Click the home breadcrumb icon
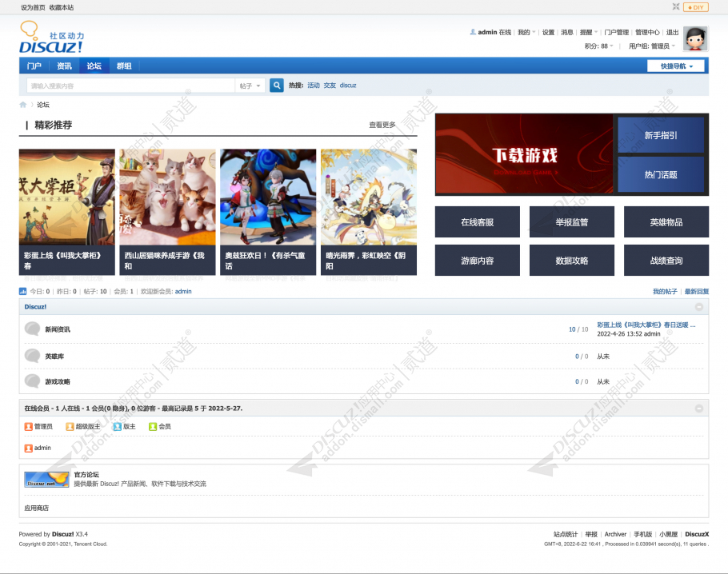This screenshot has width=728, height=574. point(22,105)
